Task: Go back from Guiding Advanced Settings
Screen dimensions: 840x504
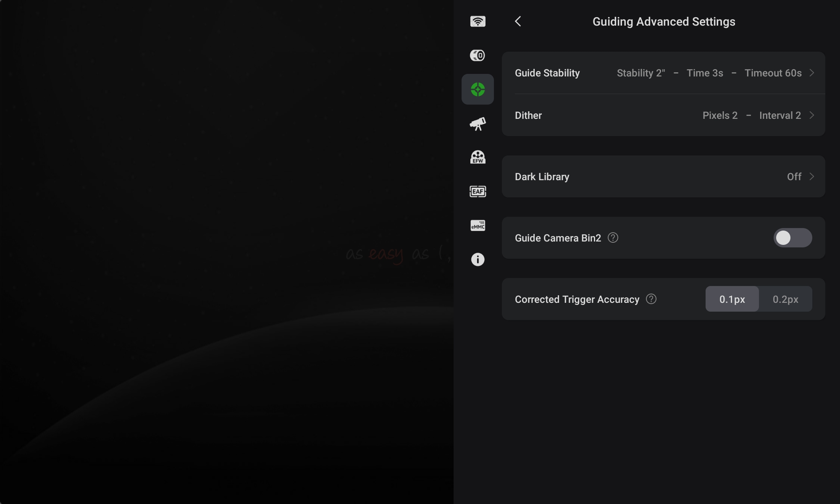Action: [x=518, y=21]
